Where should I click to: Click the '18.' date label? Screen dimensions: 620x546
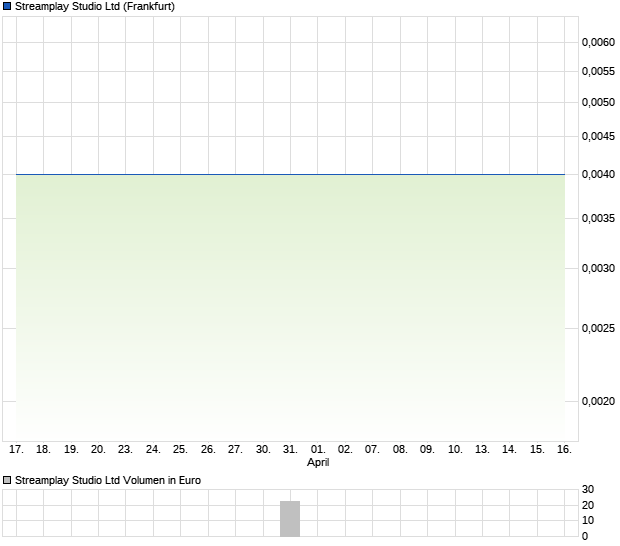pyautogui.click(x=43, y=449)
